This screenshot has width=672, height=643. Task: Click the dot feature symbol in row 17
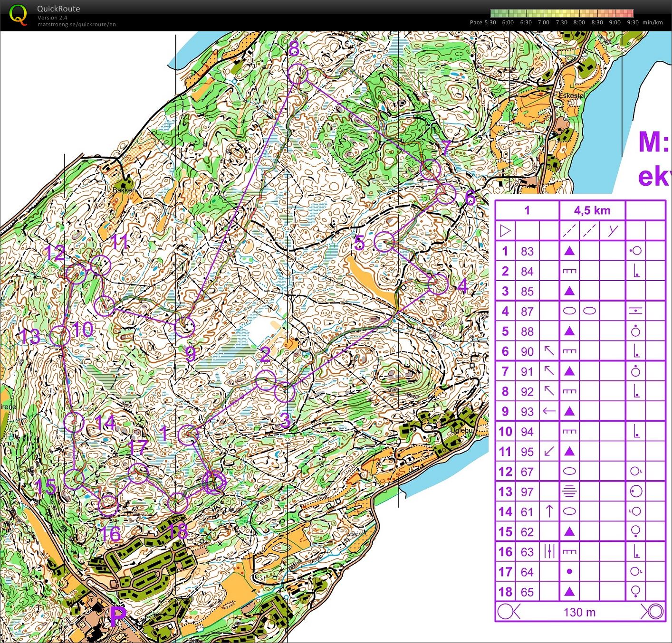pyautogui.click(x=569, y=572)
